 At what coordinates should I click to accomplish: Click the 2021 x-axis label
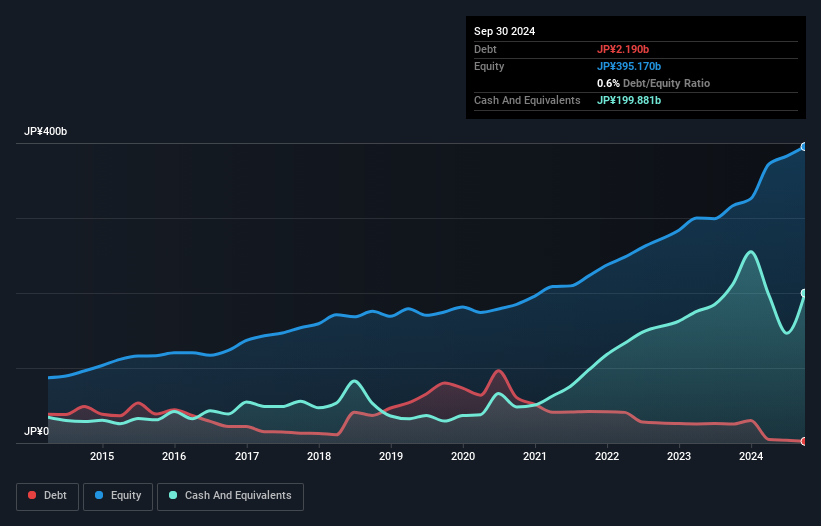(535, 456)
